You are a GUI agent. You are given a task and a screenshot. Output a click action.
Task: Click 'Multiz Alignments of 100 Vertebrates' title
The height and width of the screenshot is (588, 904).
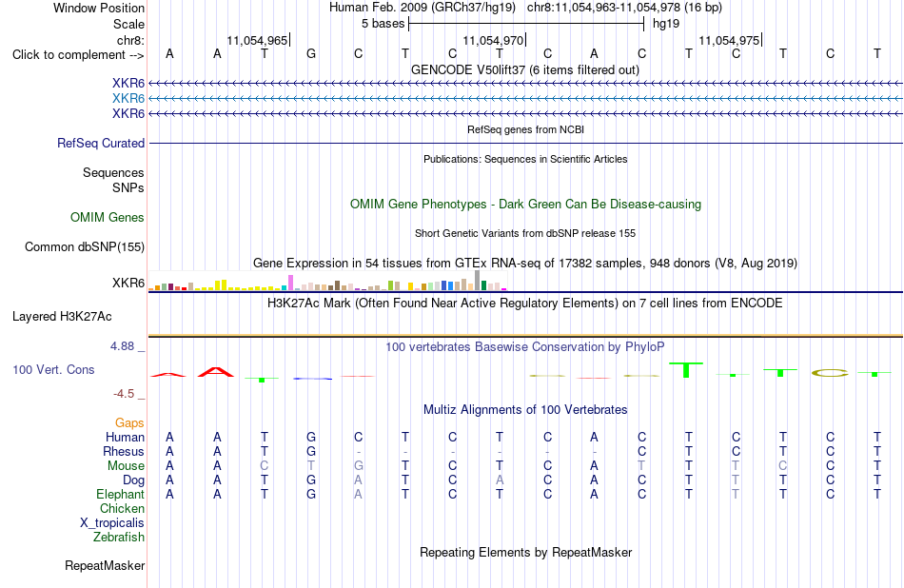(525, 410)
